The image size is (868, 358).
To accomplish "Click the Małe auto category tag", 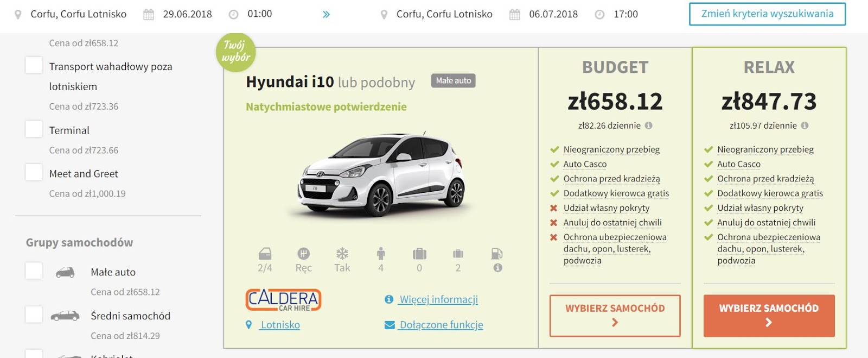I will click(x=454, y=80).
